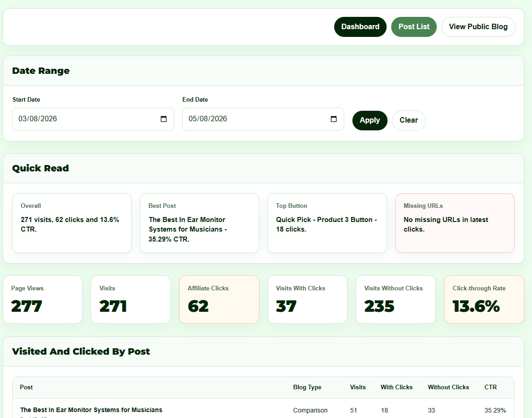
Task: Open the Post List page
Action: point(413,27)
